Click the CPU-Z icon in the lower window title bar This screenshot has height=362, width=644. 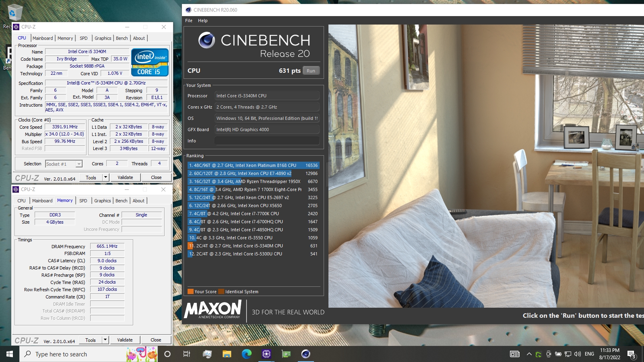16,189
